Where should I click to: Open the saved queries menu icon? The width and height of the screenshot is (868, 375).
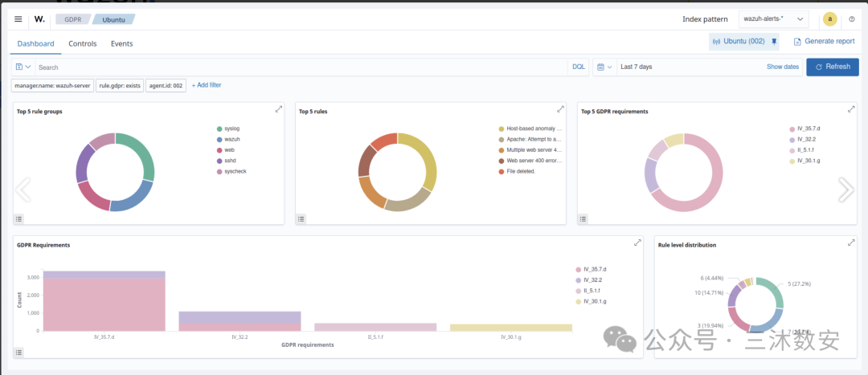pos(23,67)
